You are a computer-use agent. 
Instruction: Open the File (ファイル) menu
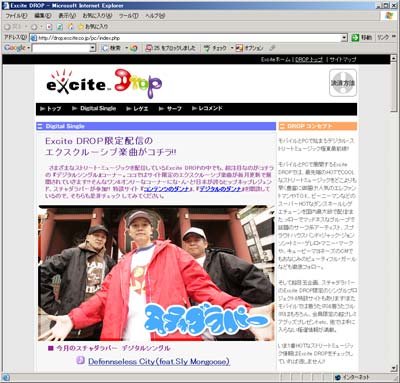point(16,16)
